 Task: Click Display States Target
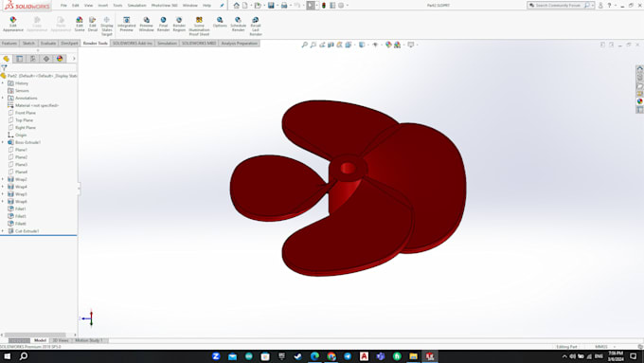(107, 27)
